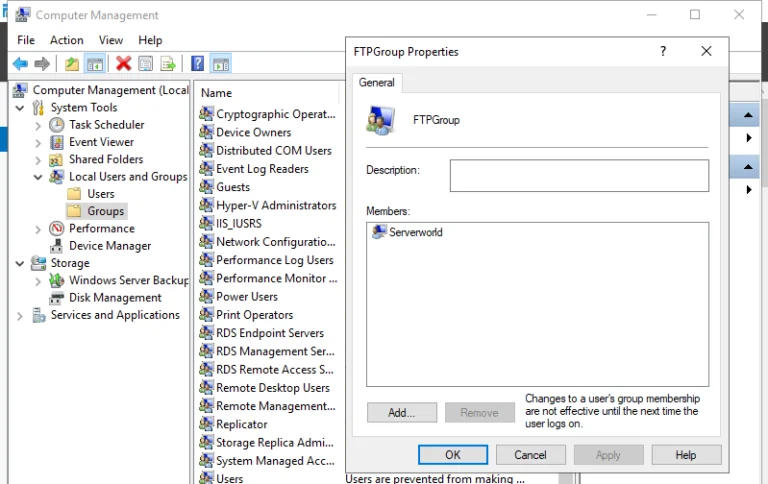Click into the Description text field
Viewport: 768px width, 484px height.
579,175
